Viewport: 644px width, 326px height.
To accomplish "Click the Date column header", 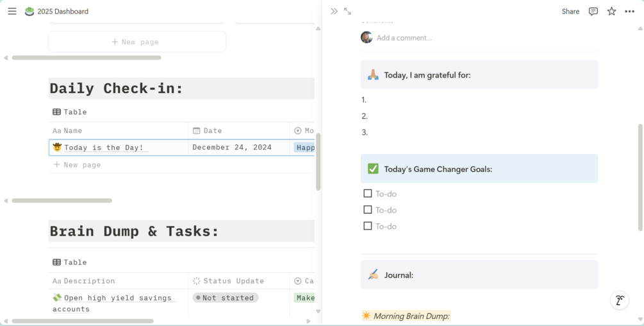I will click(238, 131).
